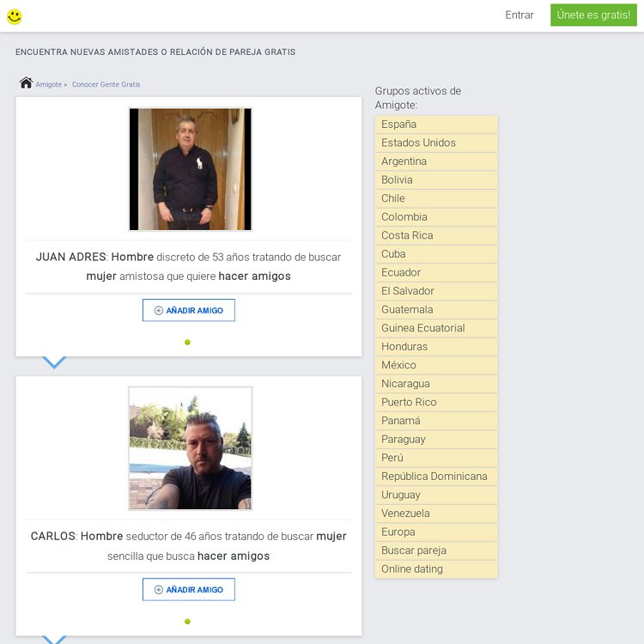
Task: Open CARLOS profile description link
Action: tap(189, 546)
